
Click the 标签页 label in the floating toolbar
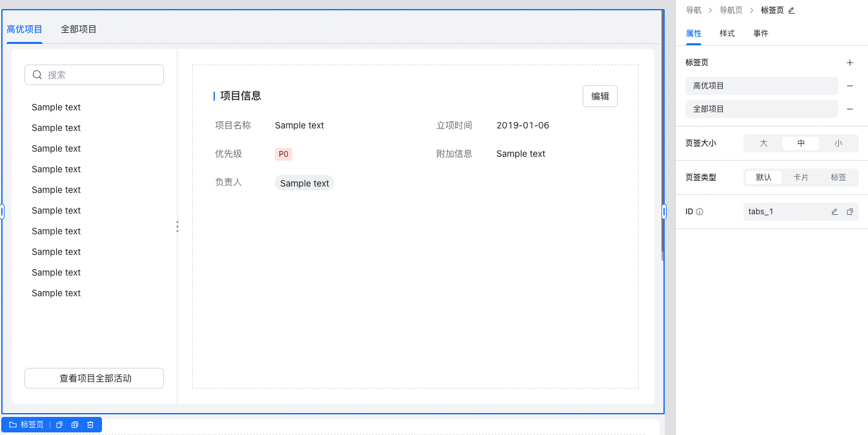pos(32,425)
